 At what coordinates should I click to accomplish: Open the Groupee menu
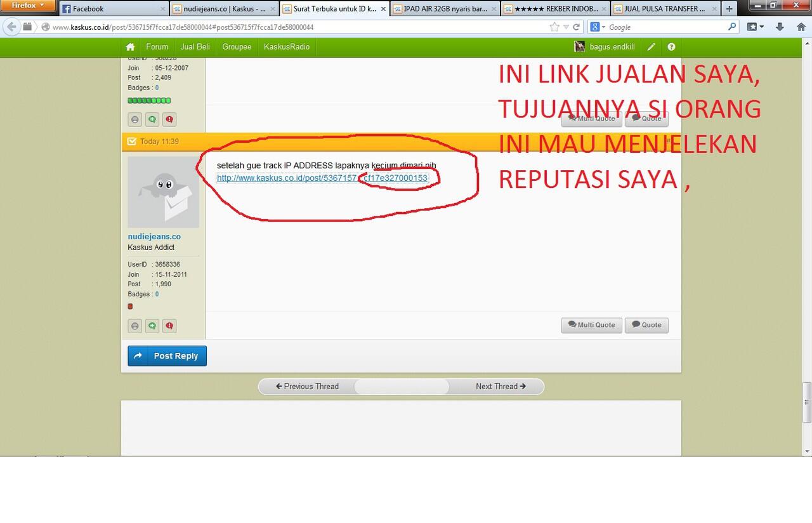237,47
